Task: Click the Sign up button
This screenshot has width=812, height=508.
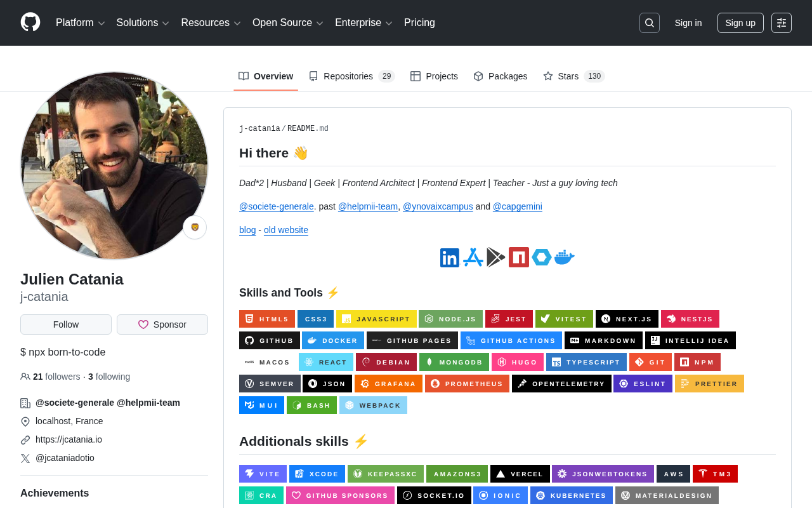Action: pyautogui.click(x=740, y=23)
